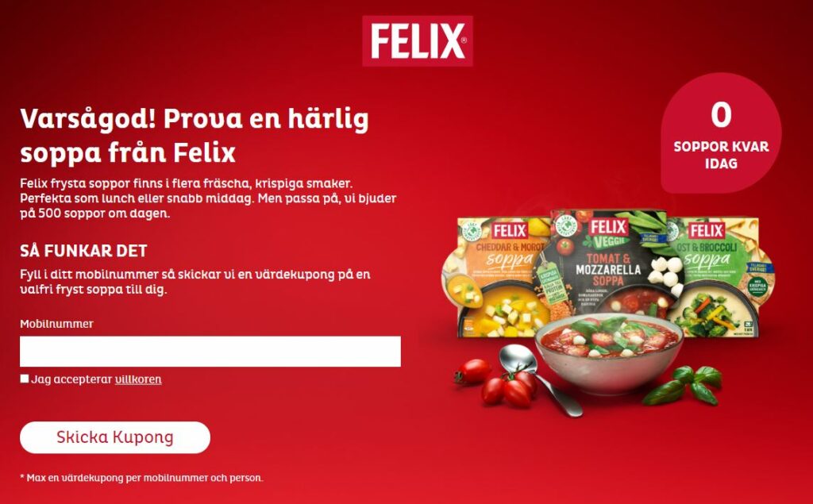Select the Ost & Broccoli soppa package
The width and height of the screenshot is (813, 504).
tap(718, 278)
